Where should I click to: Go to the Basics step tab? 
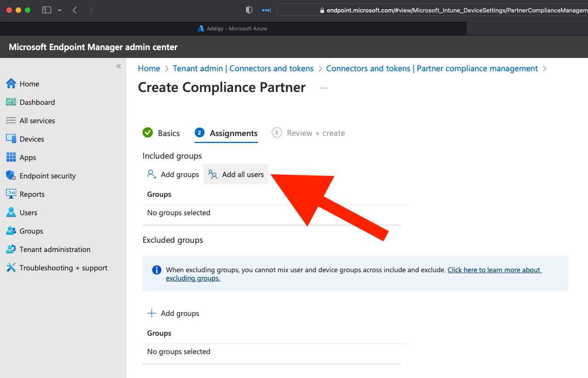(161, 133)
